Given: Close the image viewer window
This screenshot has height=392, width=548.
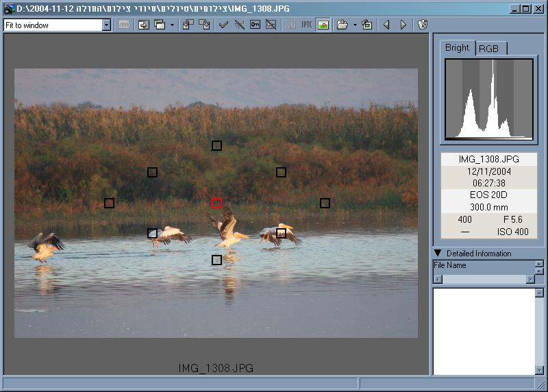Looking at the screenshot, I should point(538,9).
